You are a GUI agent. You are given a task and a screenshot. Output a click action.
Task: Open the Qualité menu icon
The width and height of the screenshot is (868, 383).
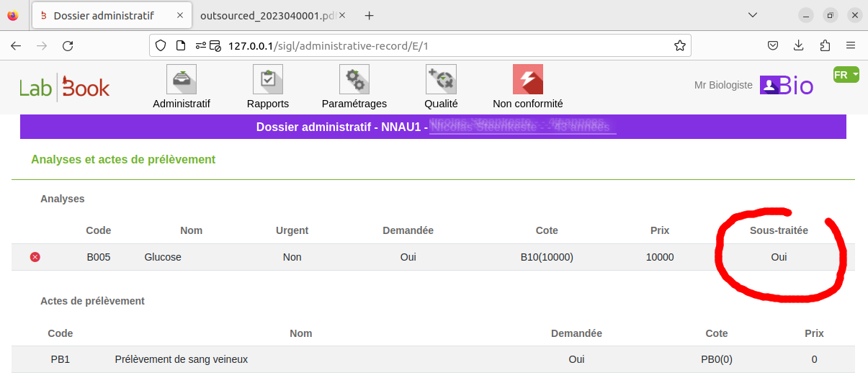pos(440,80)
